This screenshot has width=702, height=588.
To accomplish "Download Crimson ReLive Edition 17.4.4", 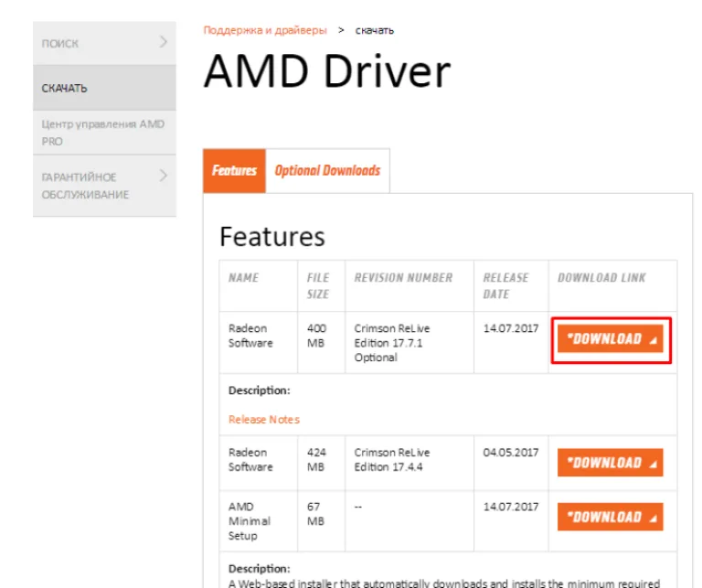I will (611, 462).
